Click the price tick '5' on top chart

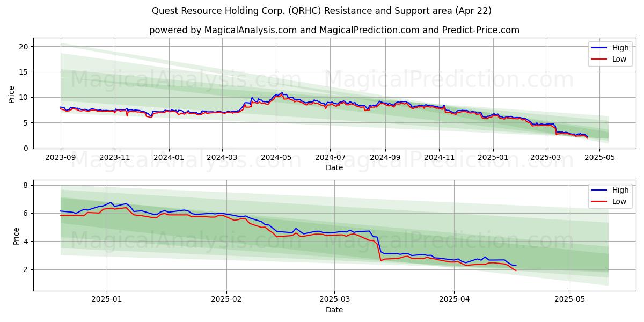26,122
